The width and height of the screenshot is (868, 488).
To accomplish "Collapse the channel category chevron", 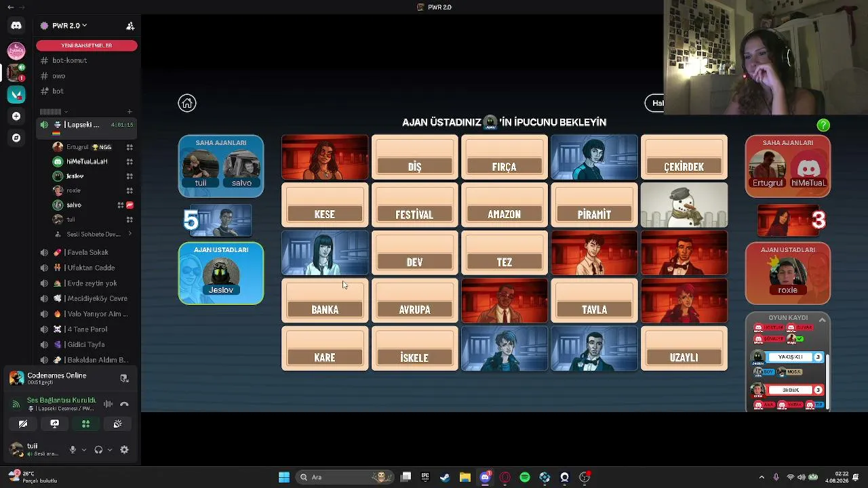I will click(x=65, y=112).
